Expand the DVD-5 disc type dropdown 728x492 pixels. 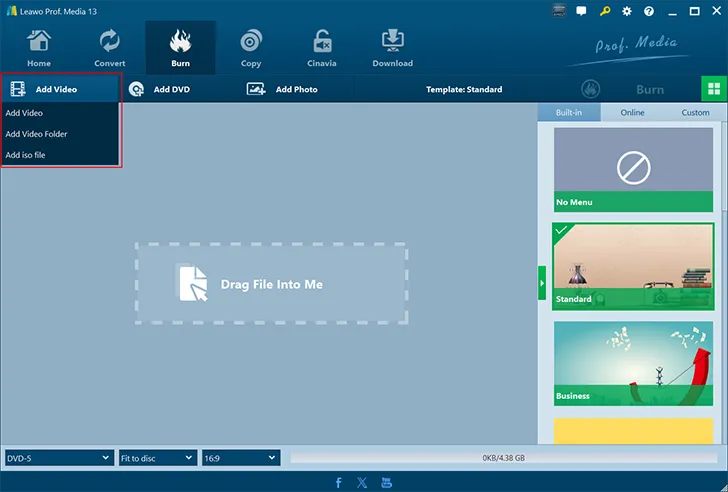click(58, 458)
